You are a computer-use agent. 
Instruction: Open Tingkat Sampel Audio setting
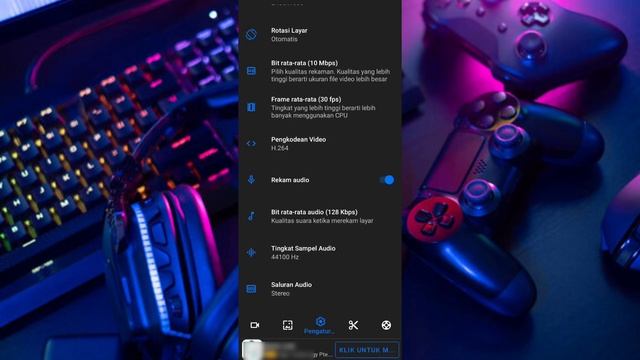320,252
